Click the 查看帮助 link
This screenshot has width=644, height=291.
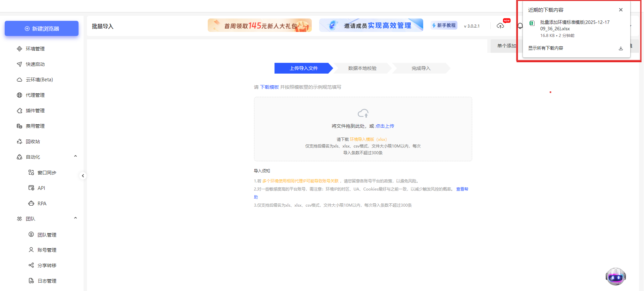[x=462, y=189]
